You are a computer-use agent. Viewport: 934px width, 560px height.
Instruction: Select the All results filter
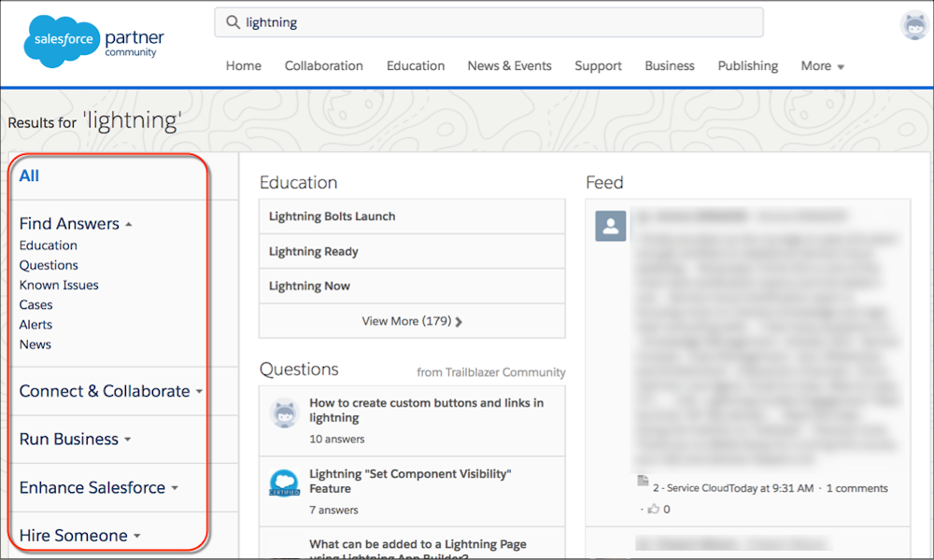coord(29,176)
